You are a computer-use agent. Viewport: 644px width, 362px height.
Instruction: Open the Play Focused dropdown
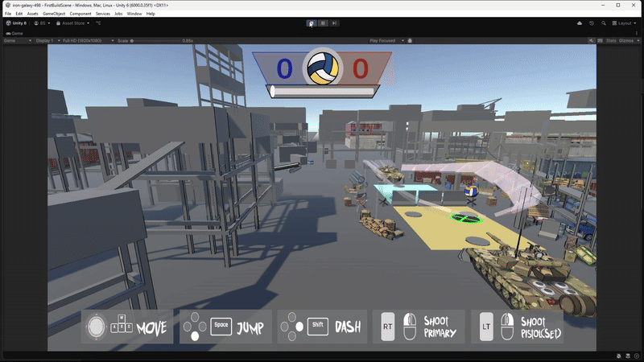(386, 41)
